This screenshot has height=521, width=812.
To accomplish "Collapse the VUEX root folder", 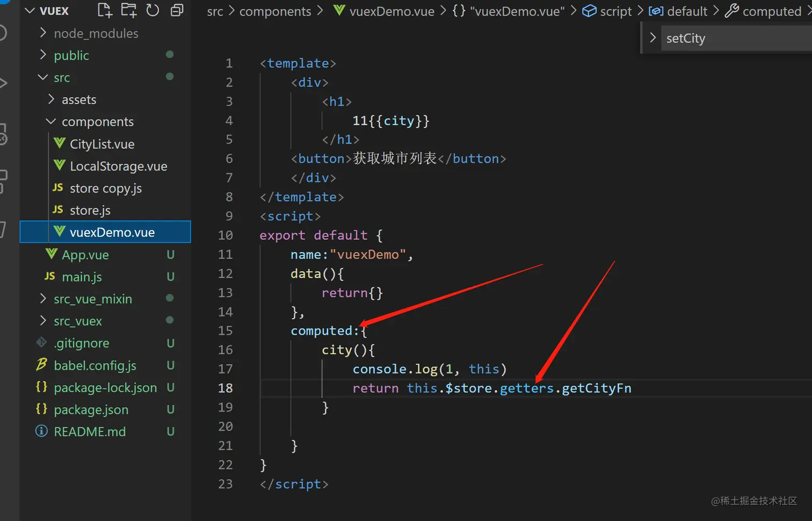I will (x=30, y=11).
